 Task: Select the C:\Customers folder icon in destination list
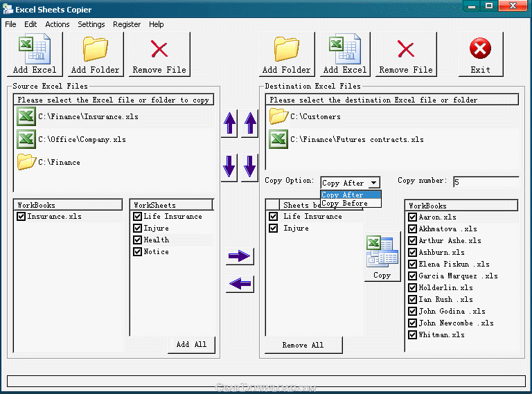click(278, 116)
